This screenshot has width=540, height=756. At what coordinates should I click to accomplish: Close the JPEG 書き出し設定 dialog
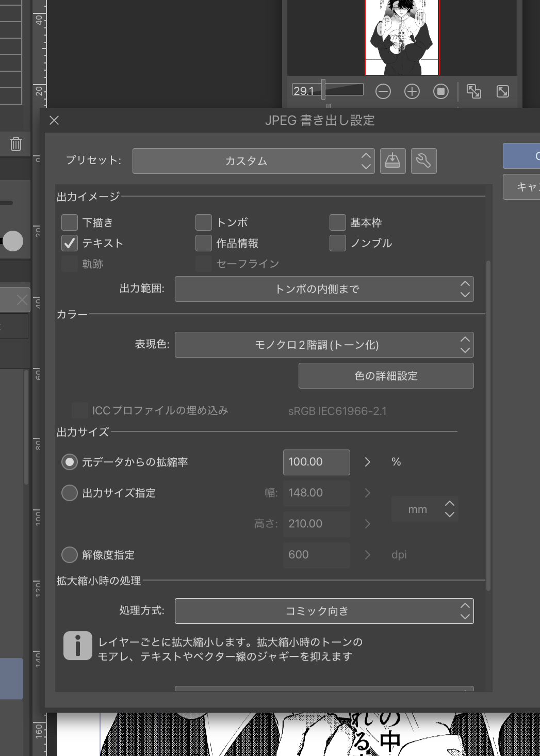[x=54, y=120]
